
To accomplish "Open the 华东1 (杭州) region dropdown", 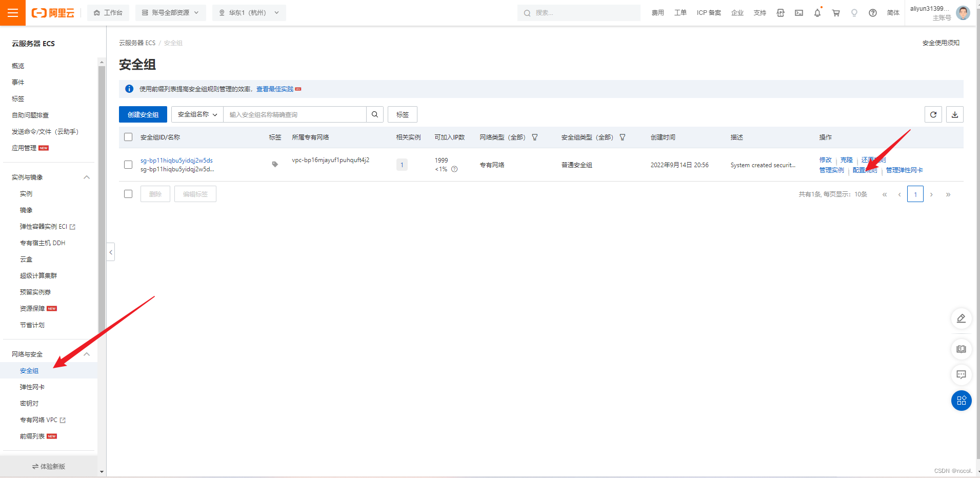I will pyautogui.click(x=249, y=13).
